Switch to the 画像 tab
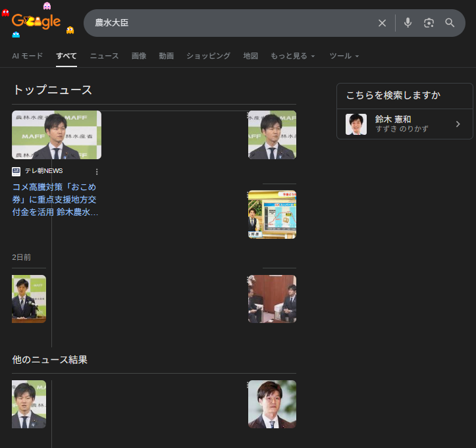 [139, 56]
